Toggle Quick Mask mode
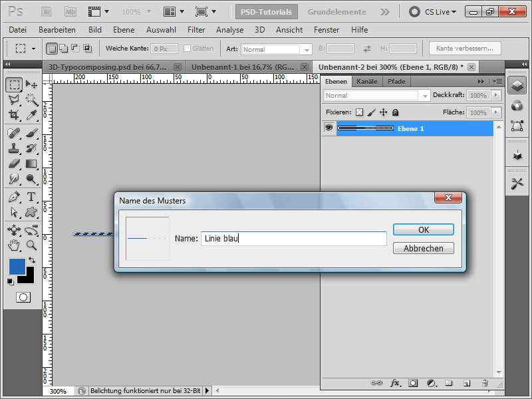The image size is (532, 399). 23,297
